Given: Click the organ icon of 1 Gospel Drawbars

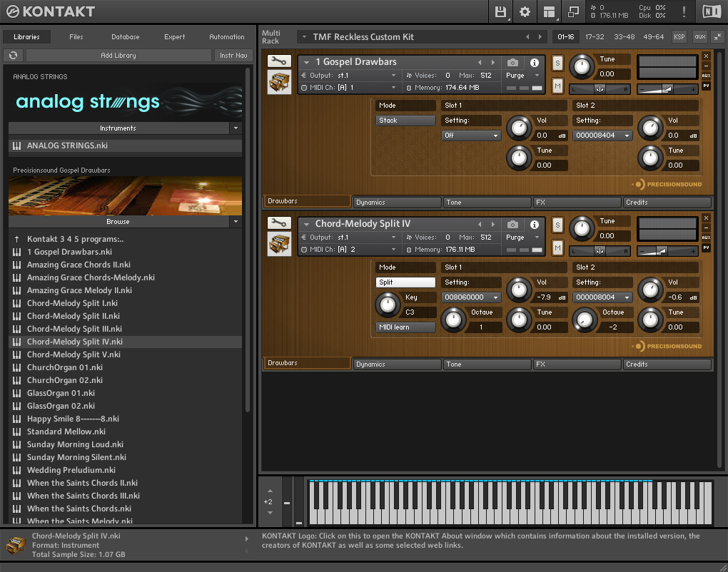Looking at the screenshot, I should coord(279,82).
